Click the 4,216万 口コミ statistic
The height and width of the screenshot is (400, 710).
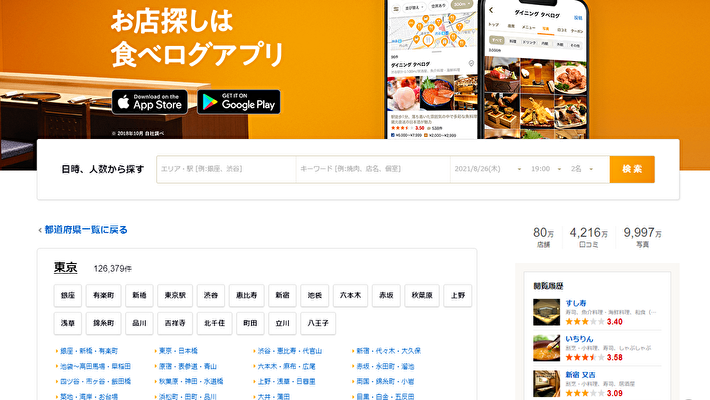click(x=589, y=237)
